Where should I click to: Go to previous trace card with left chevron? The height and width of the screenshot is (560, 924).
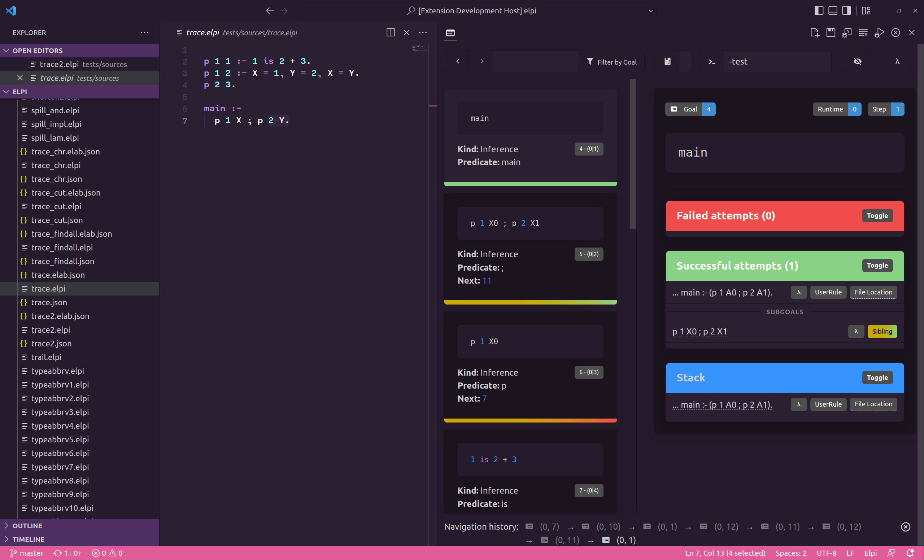click(458, 61)
